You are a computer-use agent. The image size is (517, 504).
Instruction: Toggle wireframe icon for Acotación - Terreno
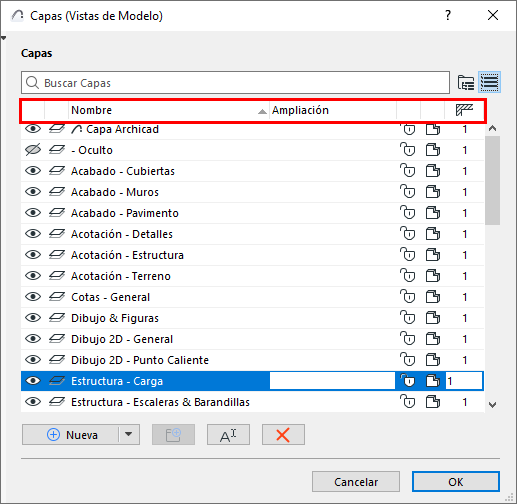click(x=57, y=276)
